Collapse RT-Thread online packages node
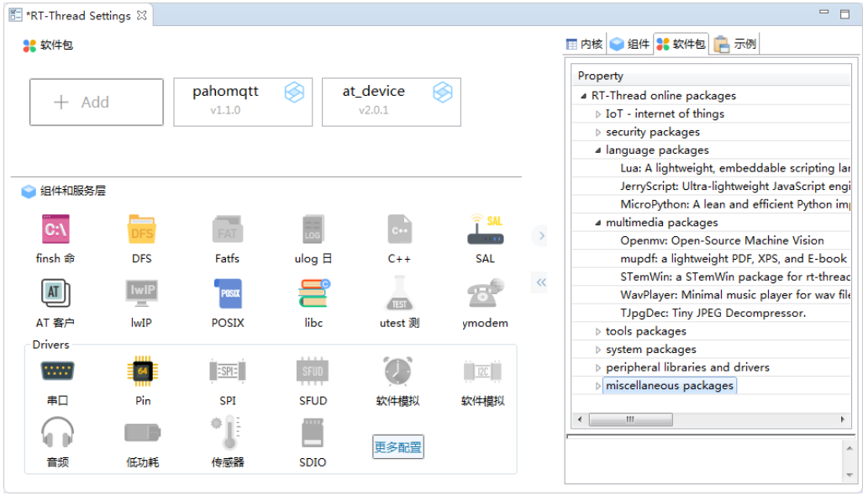 pyautogui.click(x=583, y=97)
